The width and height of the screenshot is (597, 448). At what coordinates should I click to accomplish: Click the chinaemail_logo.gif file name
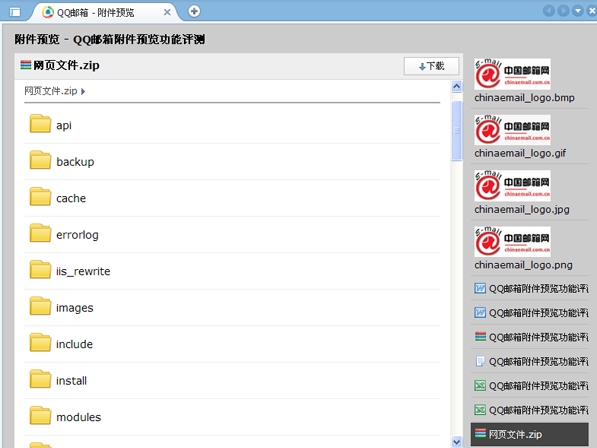(x=520, y=153)
